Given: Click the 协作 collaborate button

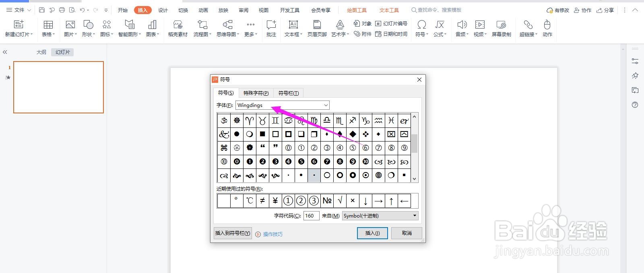Looking at the screenshot, I should coord(583,10).
